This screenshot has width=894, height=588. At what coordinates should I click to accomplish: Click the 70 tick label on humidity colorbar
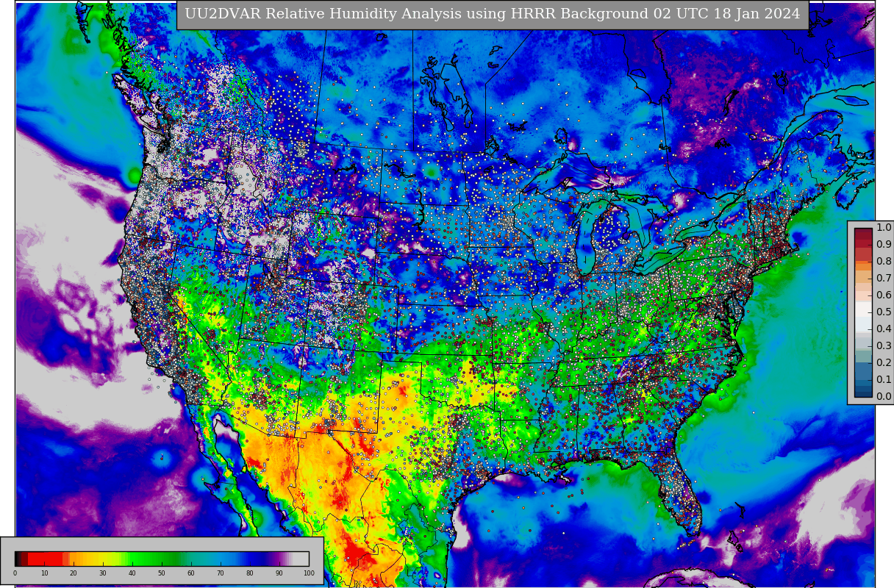pyautogui.click(x=221, y=573)
